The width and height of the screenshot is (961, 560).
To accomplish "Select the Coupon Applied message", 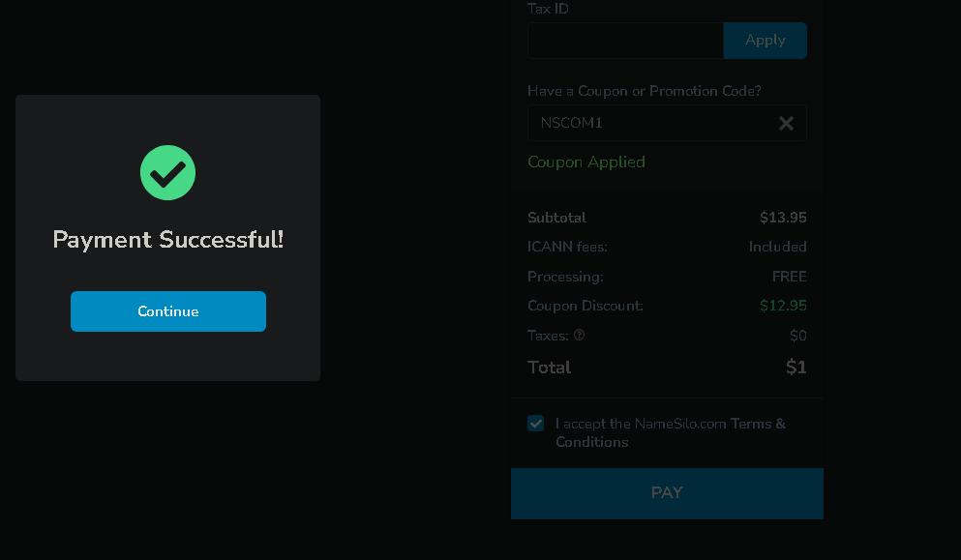I will tap(586, 162).
